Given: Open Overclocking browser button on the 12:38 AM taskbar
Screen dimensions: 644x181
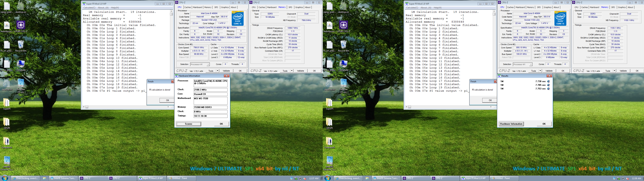Looking at the screenshot, I should point(348,178).
